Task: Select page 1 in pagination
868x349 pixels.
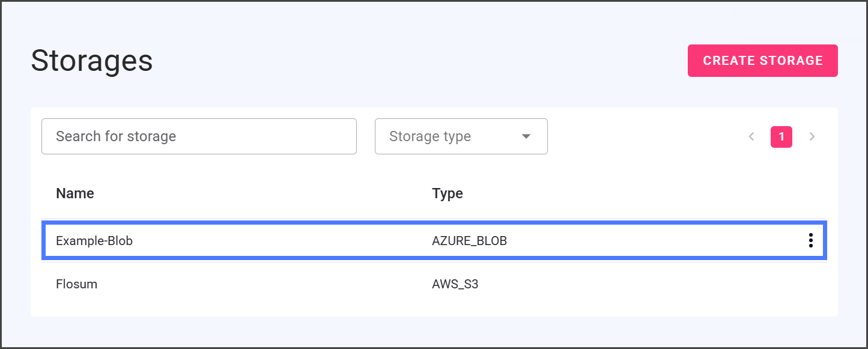Action: pyautogui.click(x=781, y=137)
